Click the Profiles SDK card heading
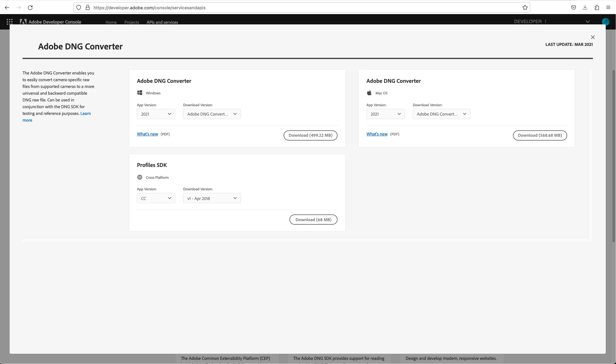616x364 pixels. pyautogui.click(x=152, y=165)
